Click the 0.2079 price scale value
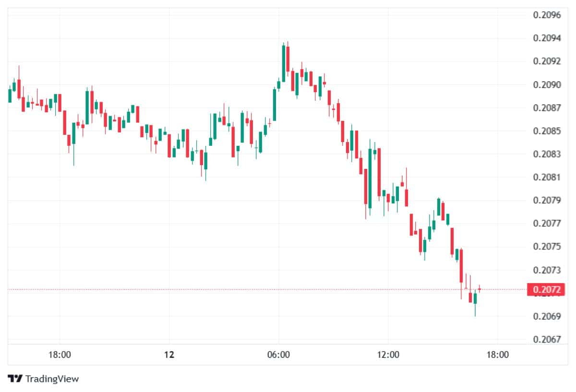The image size is (576, 392). pos(547,200)
